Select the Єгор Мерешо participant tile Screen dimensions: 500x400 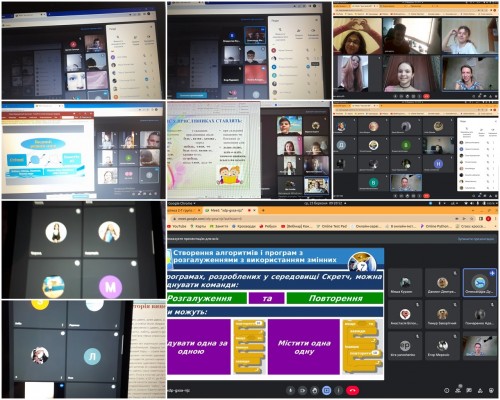[x=442, y=346]
